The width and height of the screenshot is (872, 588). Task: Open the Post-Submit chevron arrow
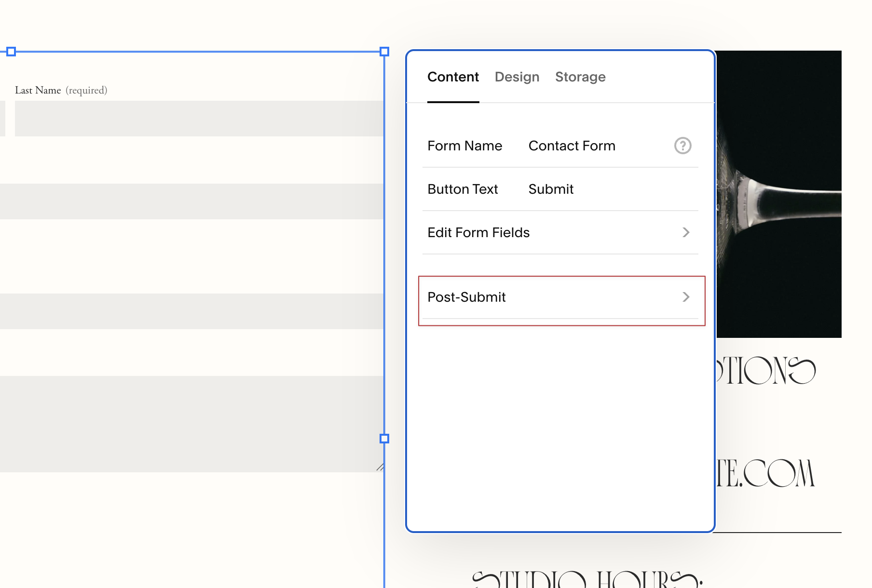pos(686,297)
